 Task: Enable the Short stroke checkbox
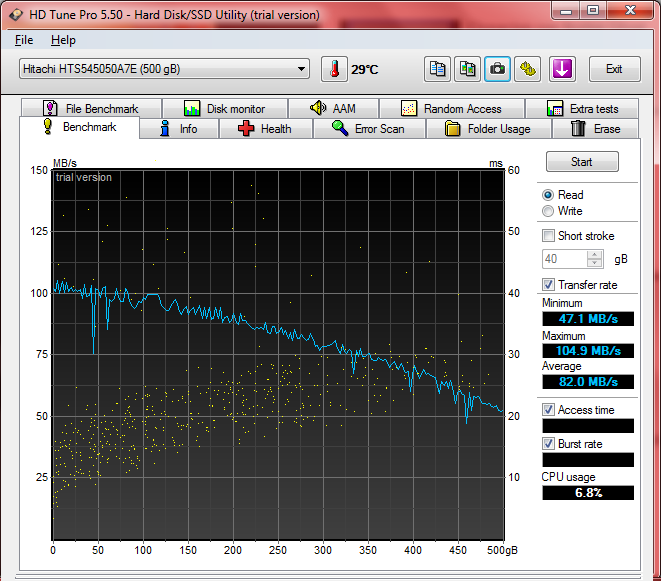(x=548, y=235)
